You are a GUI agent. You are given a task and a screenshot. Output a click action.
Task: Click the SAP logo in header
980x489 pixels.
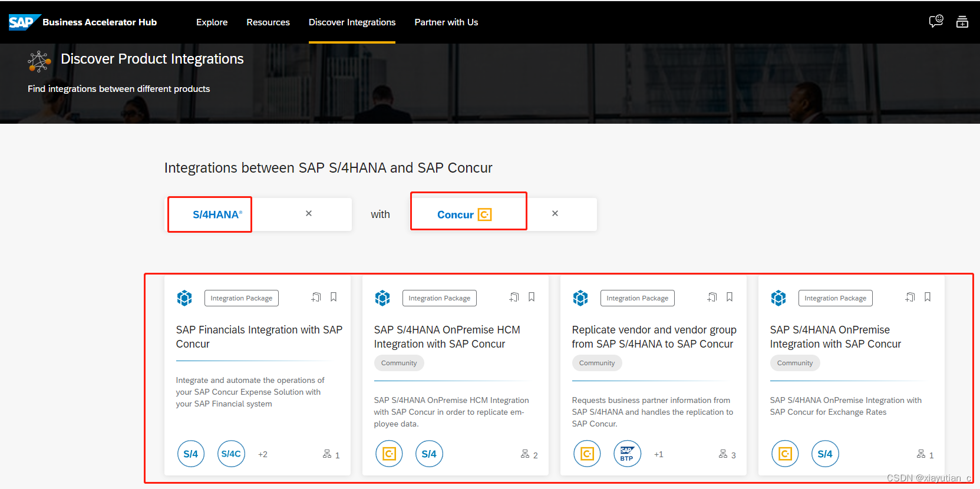tap(24, 22)
